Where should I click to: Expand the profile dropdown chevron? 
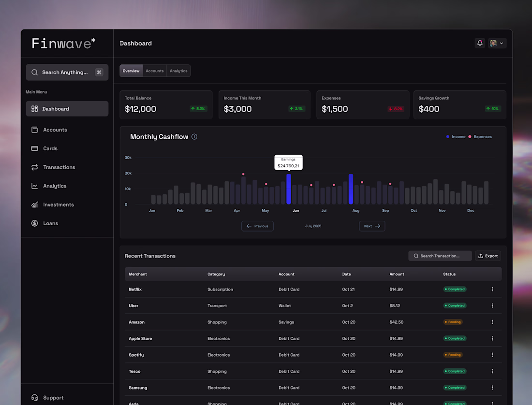[502, 43]
